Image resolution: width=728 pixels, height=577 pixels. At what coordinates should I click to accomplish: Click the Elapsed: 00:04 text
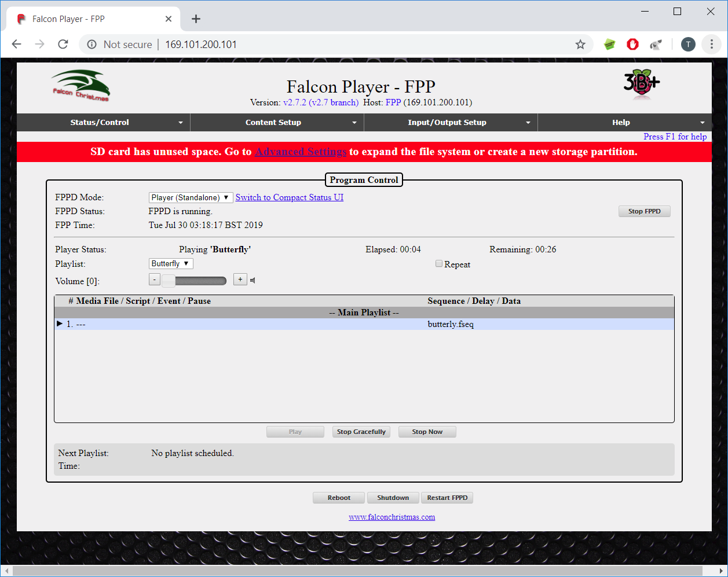pyautogui.click(x=393, y=249)
